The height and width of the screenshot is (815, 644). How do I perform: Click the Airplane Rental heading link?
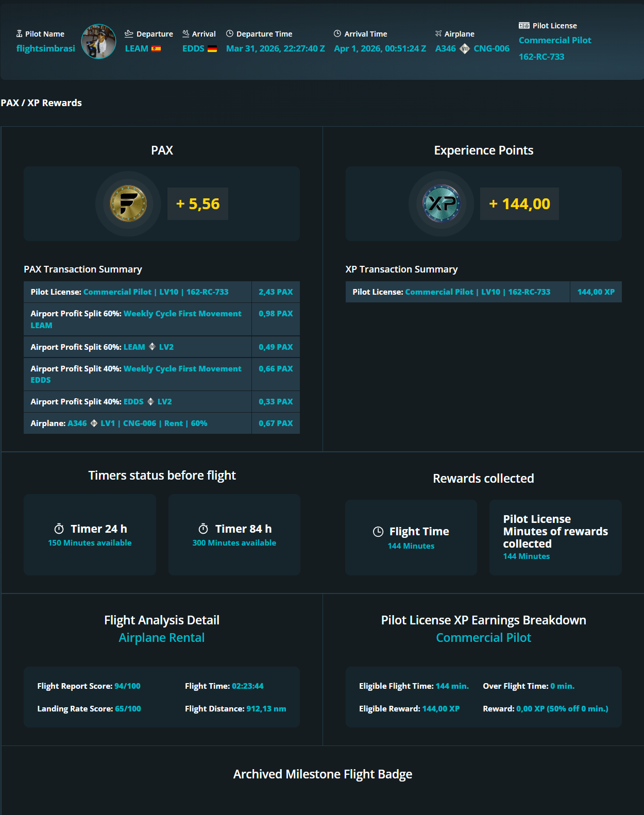(x=162, y=638)
